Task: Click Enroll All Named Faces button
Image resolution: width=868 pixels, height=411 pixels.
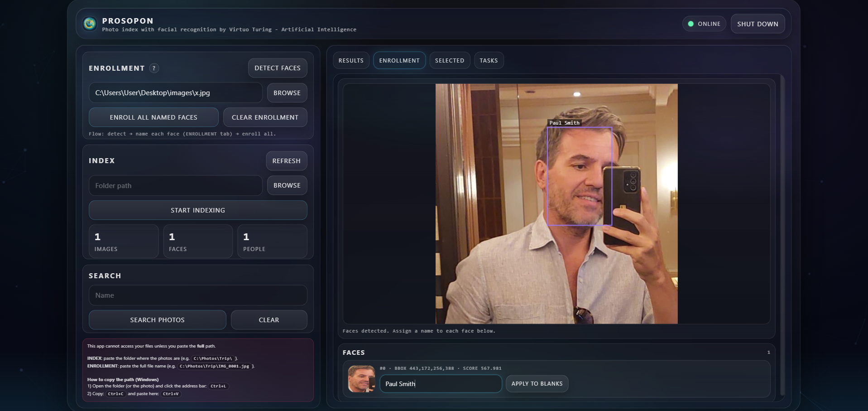Action: [x=153, y=117]
